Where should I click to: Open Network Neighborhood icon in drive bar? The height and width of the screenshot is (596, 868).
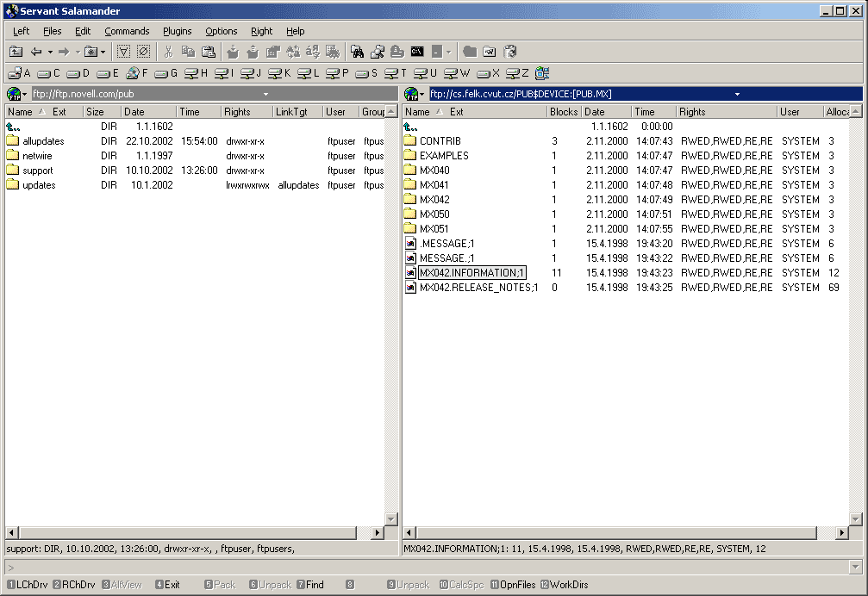[542, 73]
